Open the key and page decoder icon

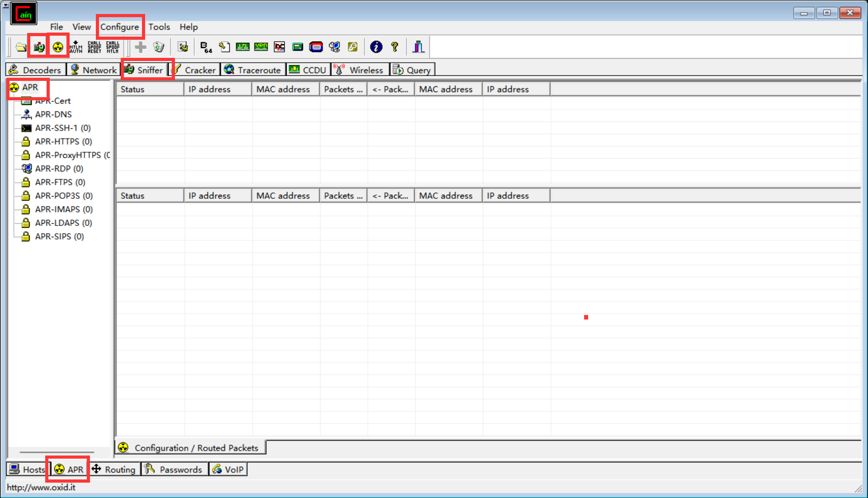tap(224, 47)
